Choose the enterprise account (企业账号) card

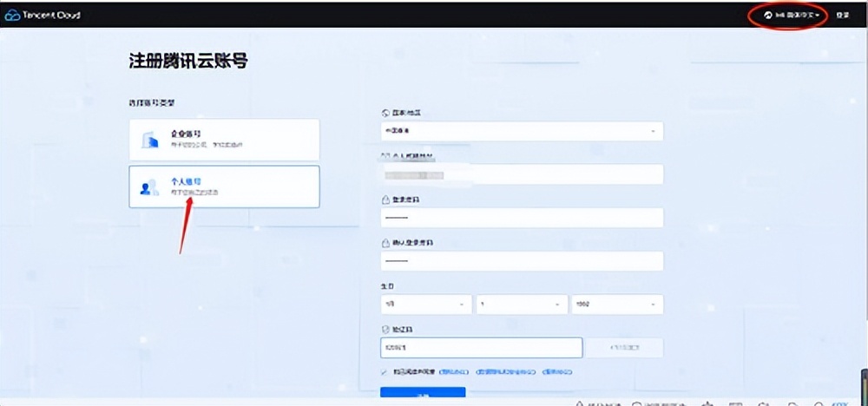[224, 140]
